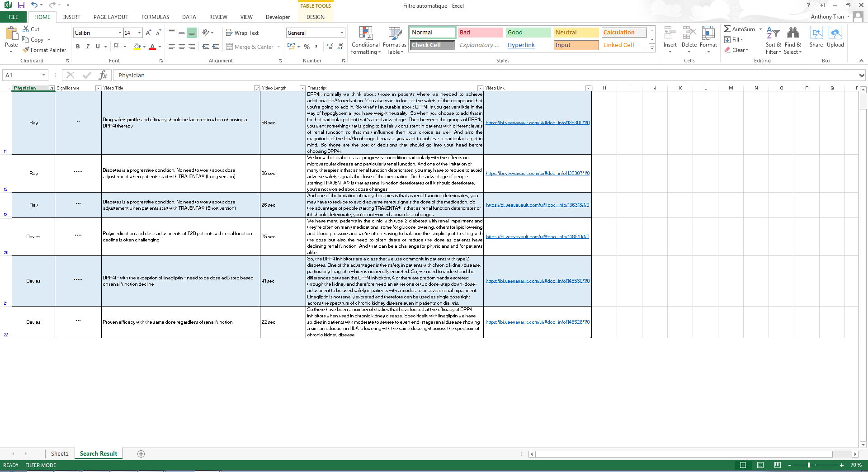This screenshot has width=868, height=472.
Task: Open the Borders button
Action: pyautogui.click(x=118, y=47)
